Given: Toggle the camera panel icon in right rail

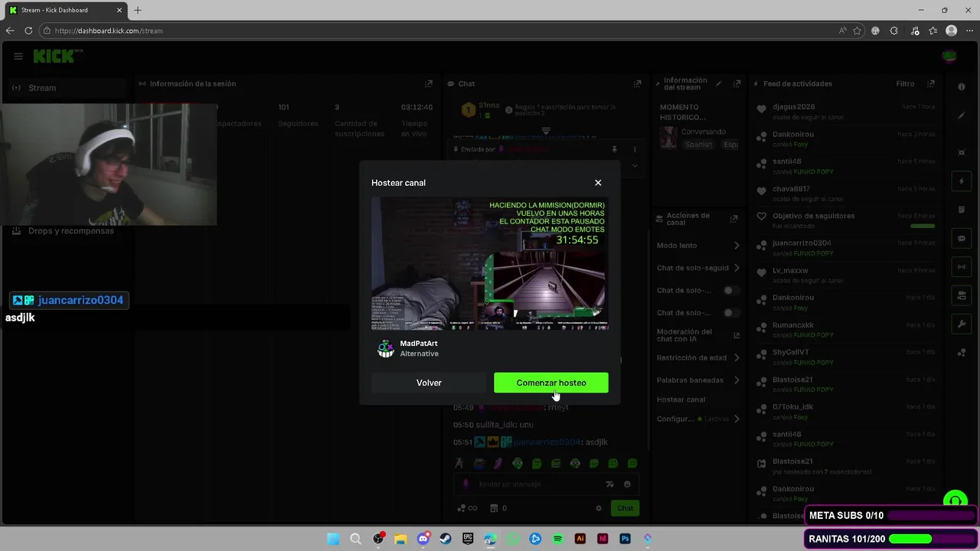Looking at the screenshot, I should 962,295.
